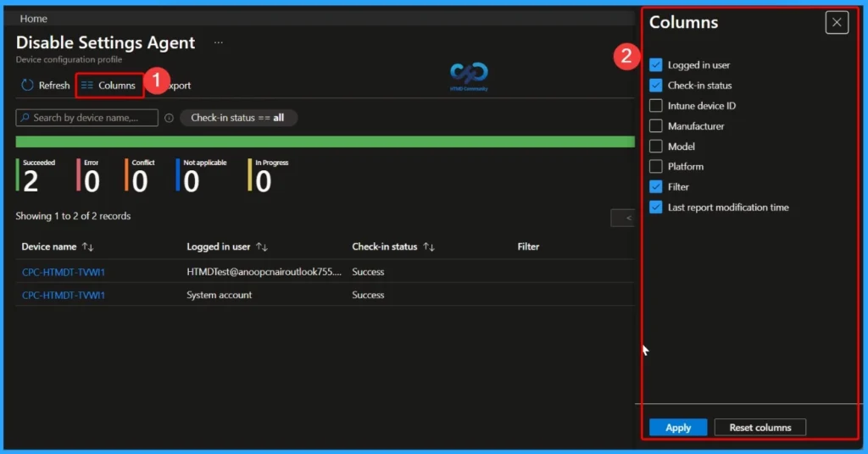This screenshot has width=868, height=454.
Task: Uncheck the Check-in status checkbox
Action: [x=655, y=86]
